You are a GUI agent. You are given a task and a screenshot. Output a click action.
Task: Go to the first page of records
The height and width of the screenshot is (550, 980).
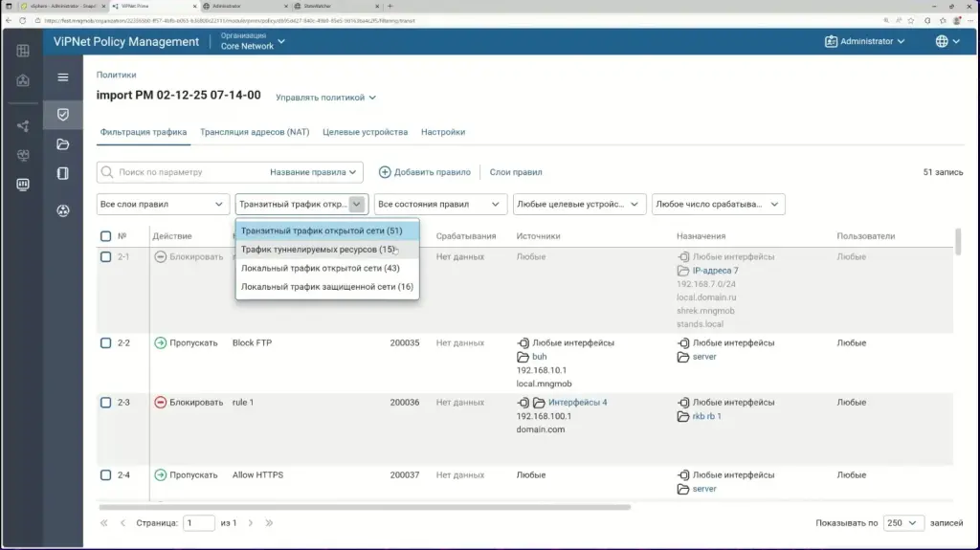103,523
